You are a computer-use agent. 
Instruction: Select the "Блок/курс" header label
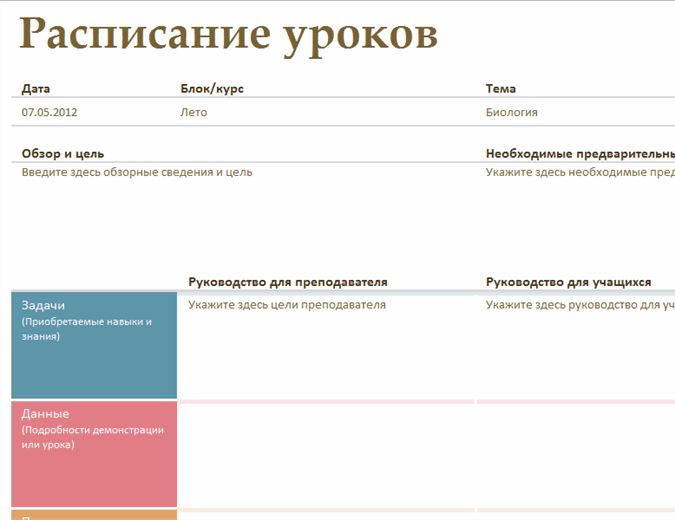tap(211, 89)
